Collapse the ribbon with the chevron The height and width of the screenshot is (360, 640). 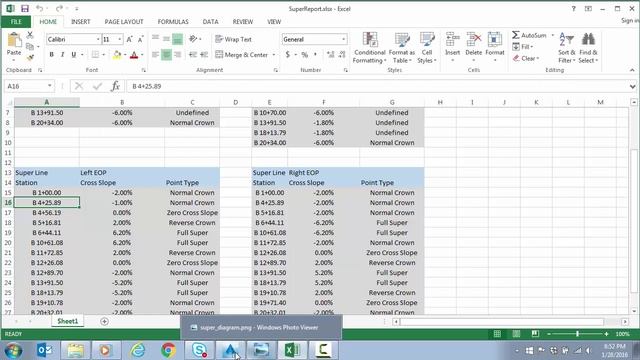[x=632, y=70]
